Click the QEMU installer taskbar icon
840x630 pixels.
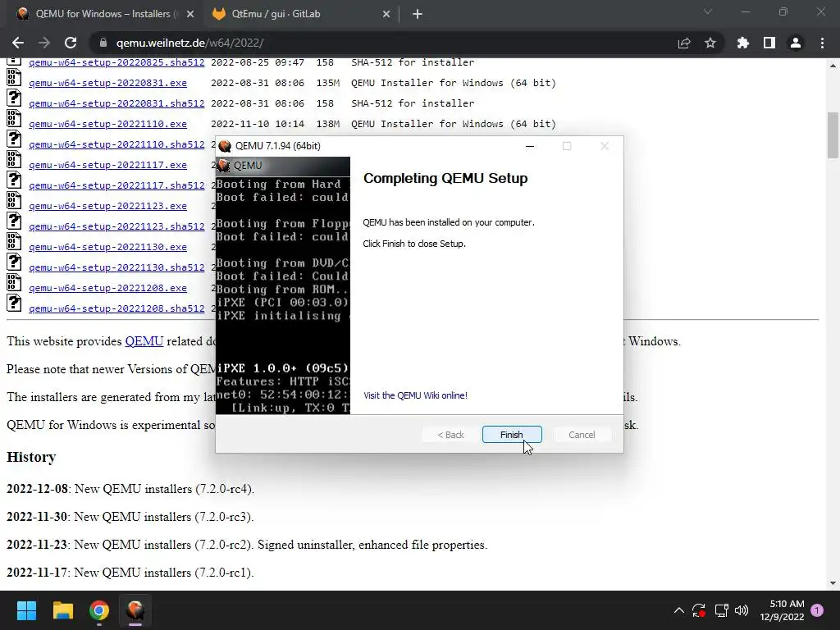[135, 610]
